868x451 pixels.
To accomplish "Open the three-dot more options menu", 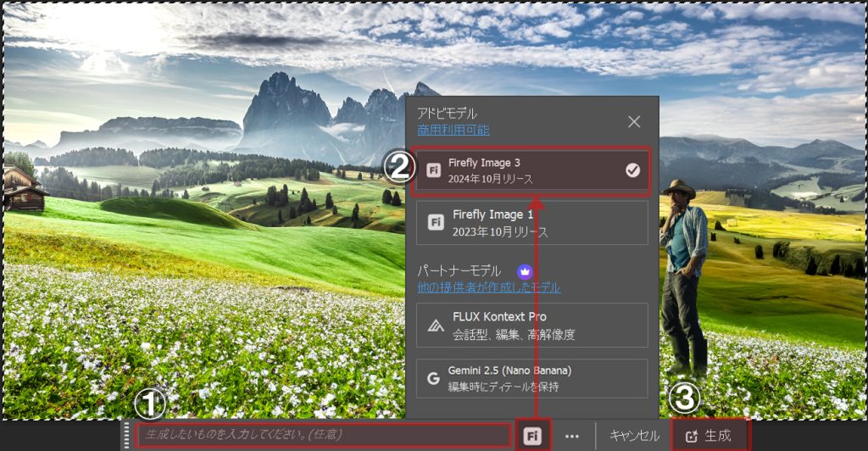I will click(572, 436).
